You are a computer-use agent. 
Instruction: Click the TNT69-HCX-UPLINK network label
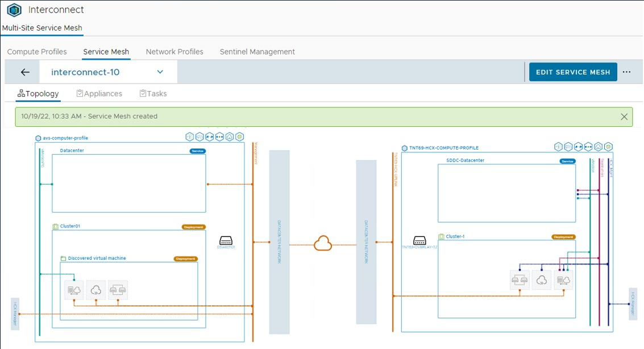click(396, 169)
